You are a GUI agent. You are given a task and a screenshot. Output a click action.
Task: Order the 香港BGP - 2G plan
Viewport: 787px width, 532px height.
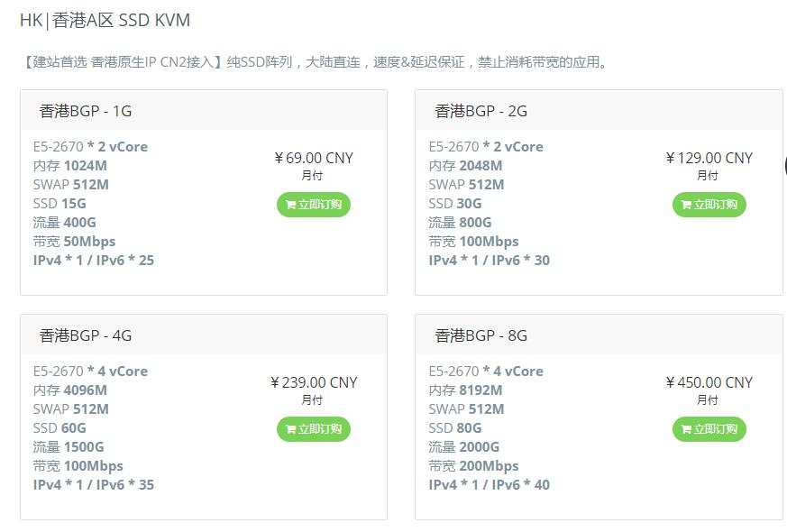(709, 205)
